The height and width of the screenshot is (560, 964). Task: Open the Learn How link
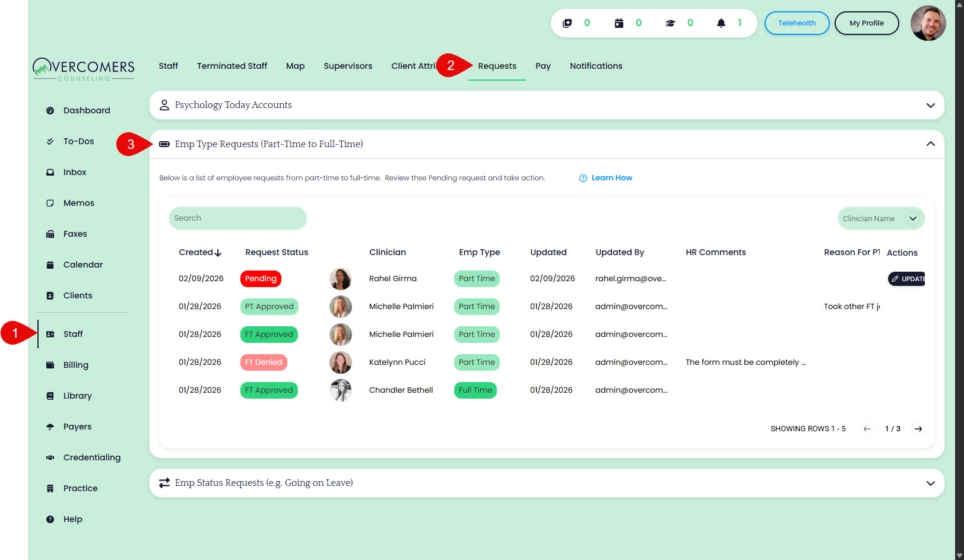point(611,178)
